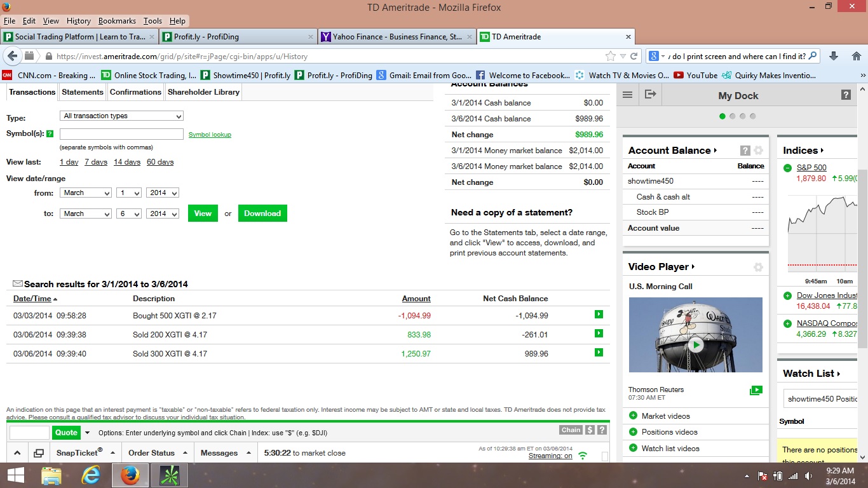Open Firefox downloads arrow

click(x=834, y=56)
